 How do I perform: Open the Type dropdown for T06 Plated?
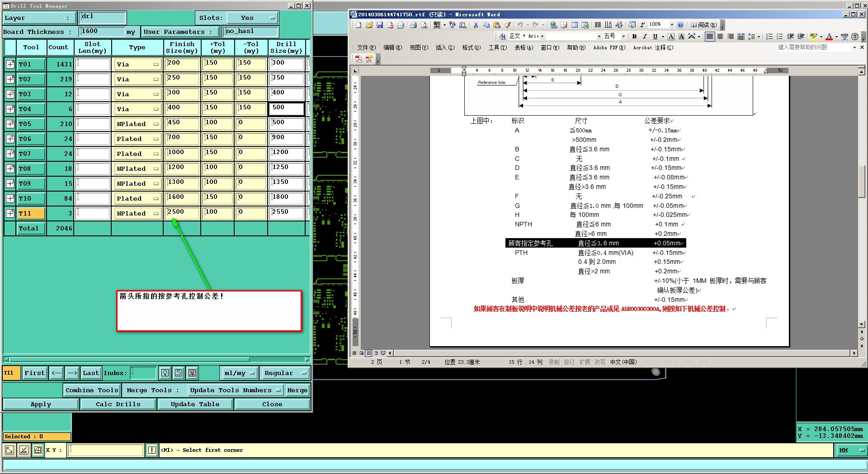[137, 139]
